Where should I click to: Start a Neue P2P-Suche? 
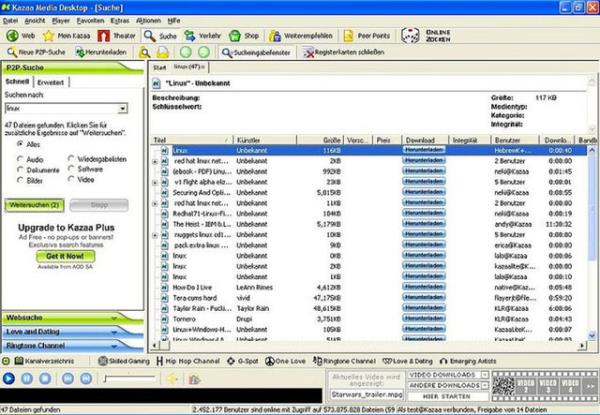pyautogui.click(x=36, y=52)
